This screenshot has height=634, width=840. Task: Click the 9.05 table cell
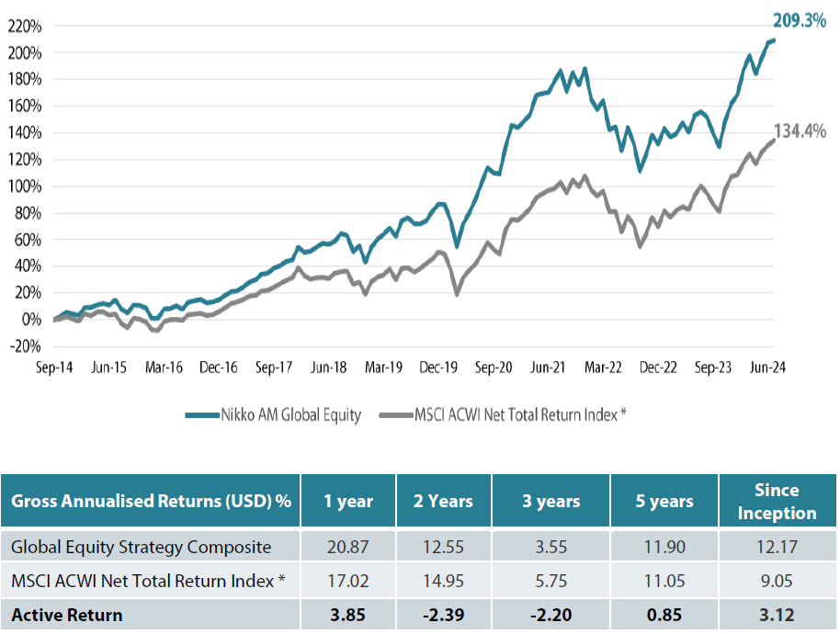coord(778,581)
